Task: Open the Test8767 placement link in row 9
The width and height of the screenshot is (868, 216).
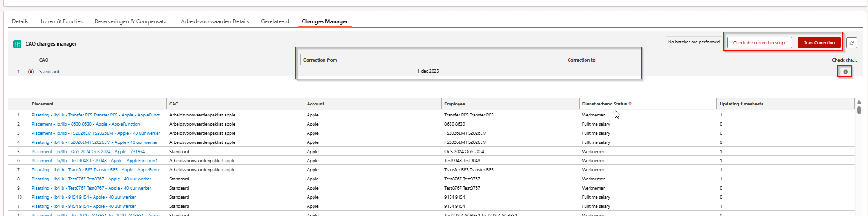Action: [x=91, y=188]
